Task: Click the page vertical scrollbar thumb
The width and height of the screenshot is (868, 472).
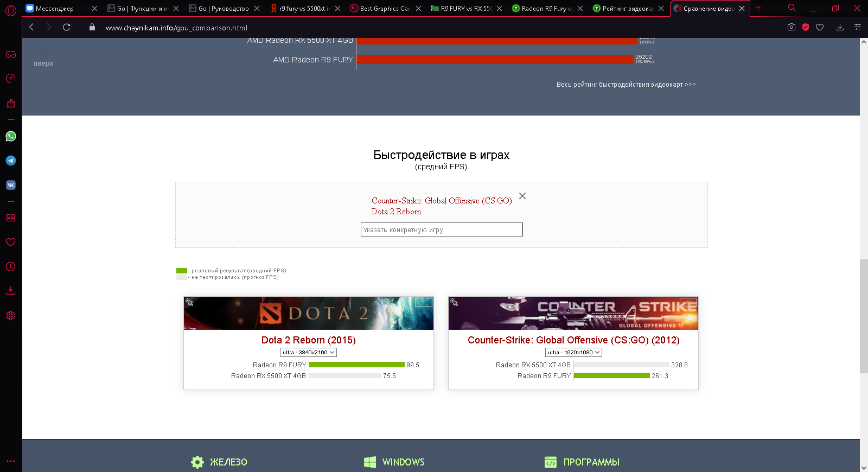Action: pos(864,316)
